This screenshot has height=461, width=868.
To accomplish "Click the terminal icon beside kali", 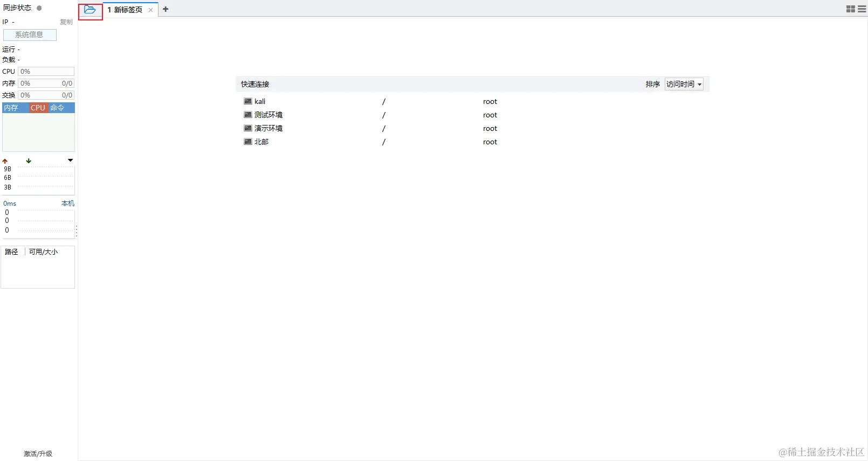I will (x=248, y=101).
